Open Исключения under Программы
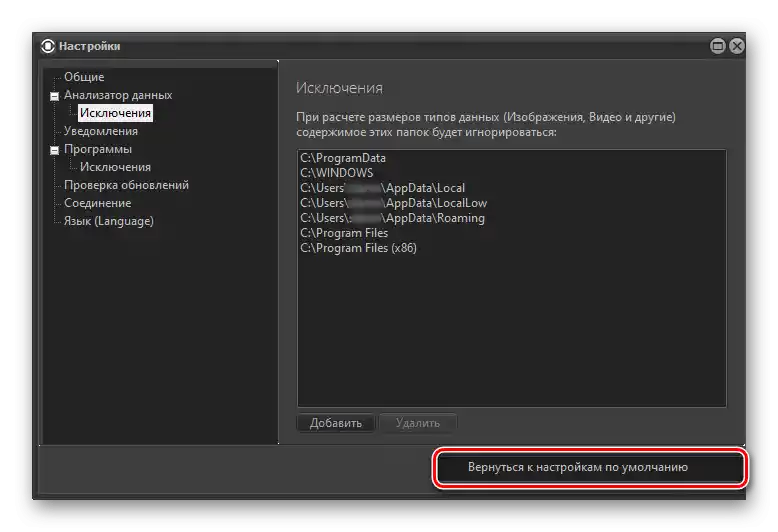Screen dimensions: 778x532 pyautogui.click(x=115, y=167)
